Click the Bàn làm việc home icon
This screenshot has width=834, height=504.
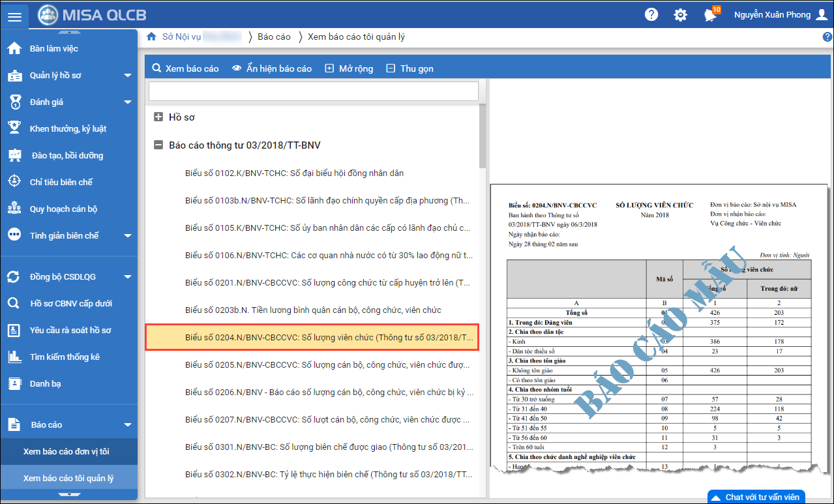click(x=14, y=49)
